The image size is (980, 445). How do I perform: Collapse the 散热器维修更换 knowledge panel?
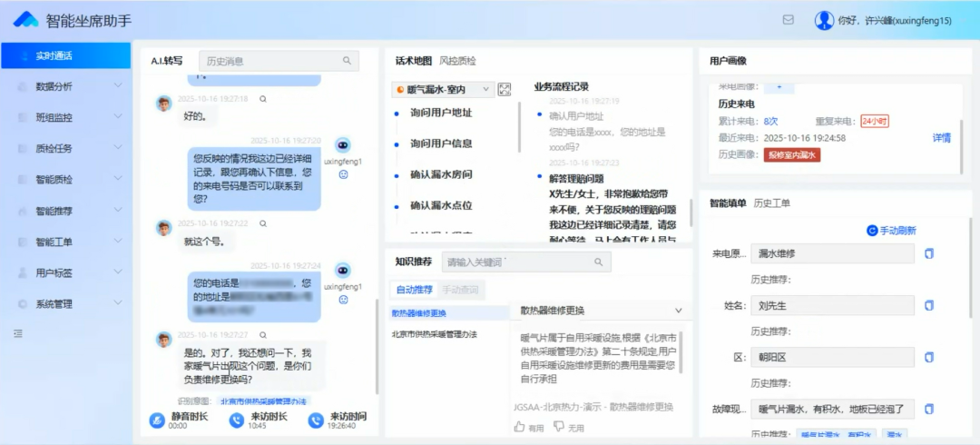(678, 311)
